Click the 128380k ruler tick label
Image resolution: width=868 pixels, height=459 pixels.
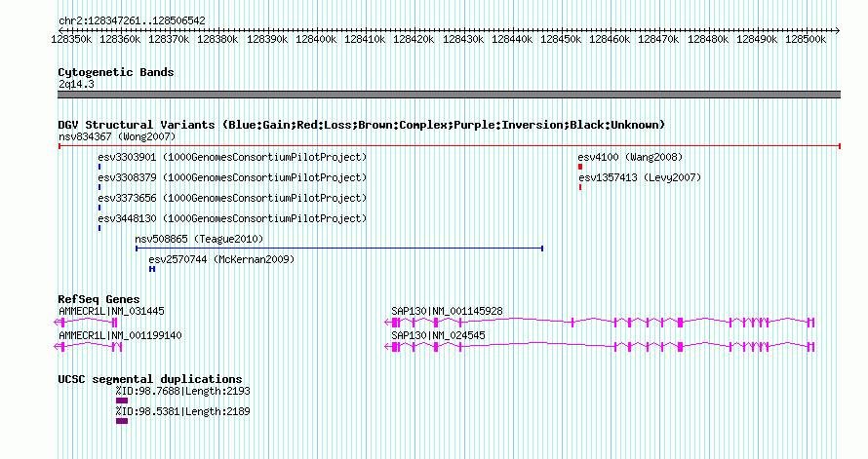[218, 39]
